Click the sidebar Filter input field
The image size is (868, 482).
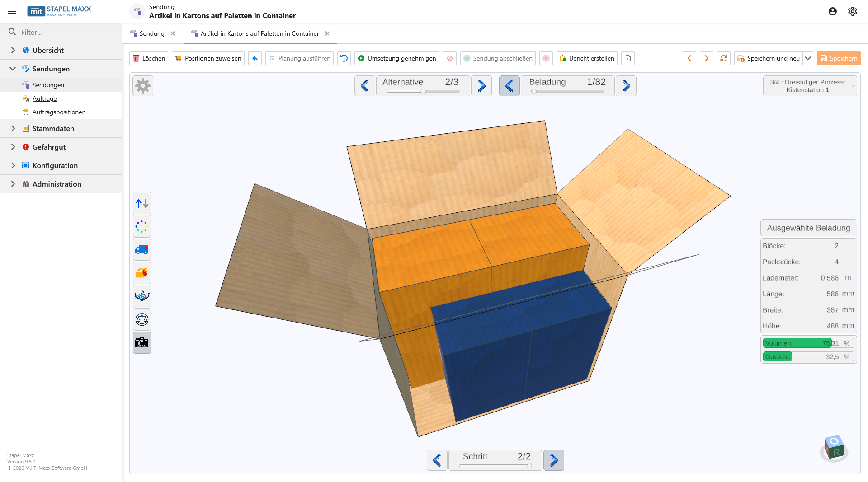click(x=61, y=32)
